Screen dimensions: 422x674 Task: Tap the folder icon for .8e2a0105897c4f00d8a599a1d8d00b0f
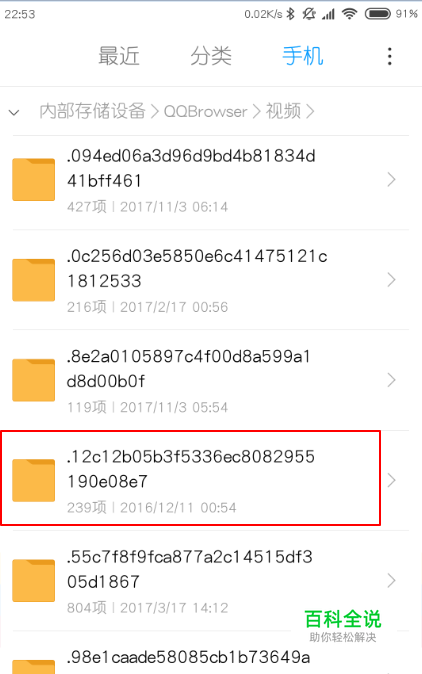[x=34, y=380]
